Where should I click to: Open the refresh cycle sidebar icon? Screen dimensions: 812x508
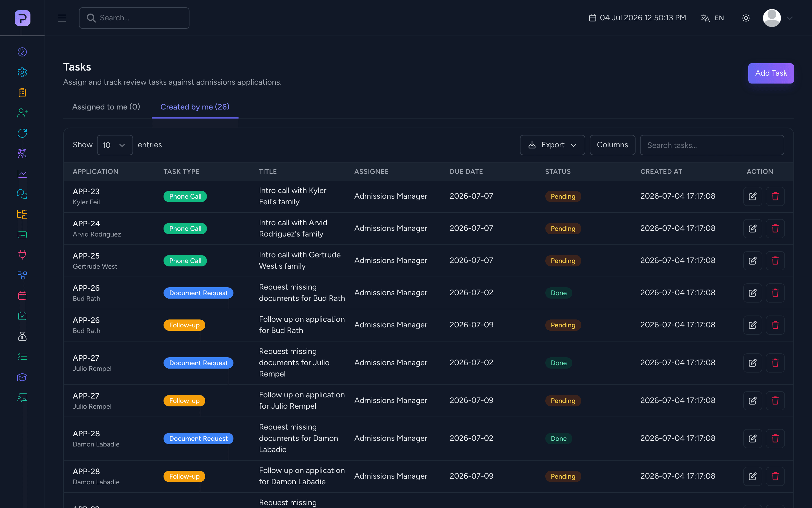(22, 133)
